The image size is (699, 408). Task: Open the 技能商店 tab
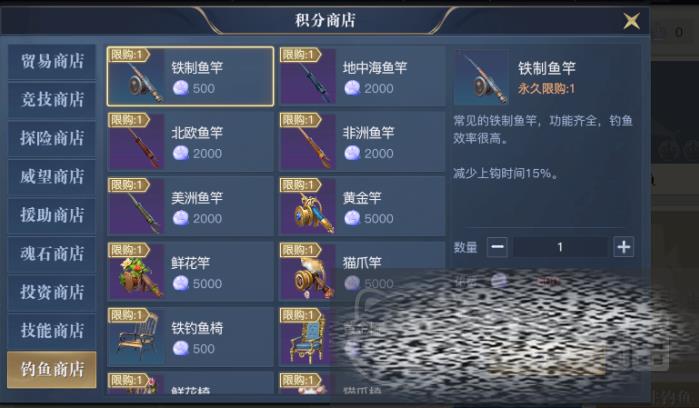coord(52,331)
